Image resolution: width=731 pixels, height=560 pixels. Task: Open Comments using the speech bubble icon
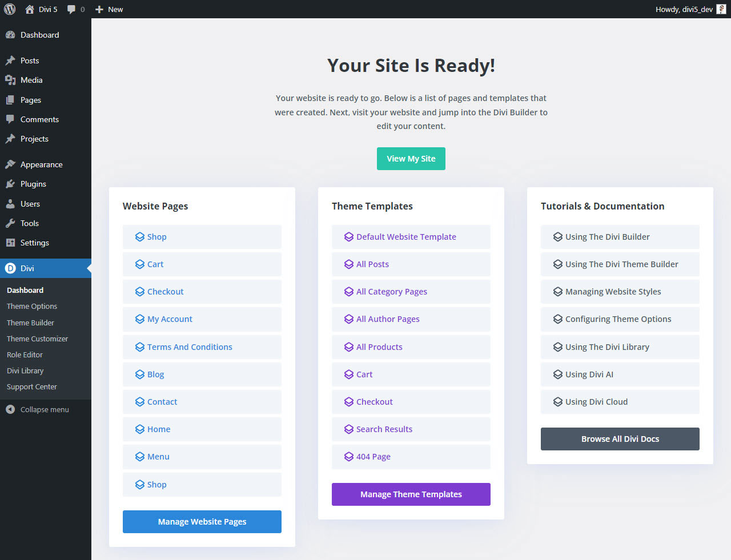[x=11, y=119]
